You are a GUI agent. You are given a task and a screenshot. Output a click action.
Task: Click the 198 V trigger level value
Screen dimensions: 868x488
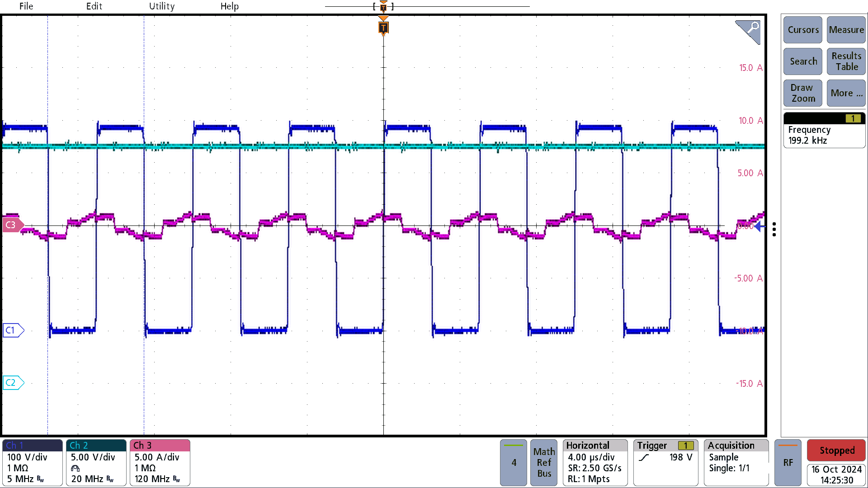681,457
